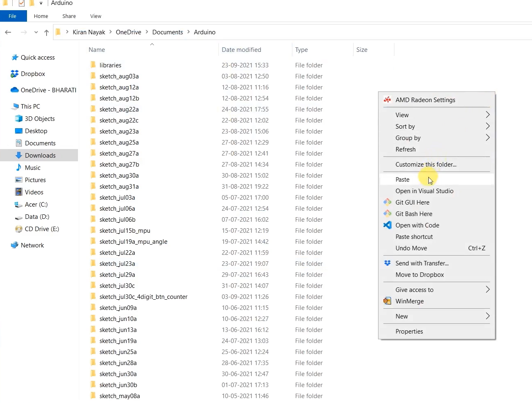Toggle the quick access toolbar checkmark icon
Image resolution: width=532 pixels, height=403 pixels.
[x=22, y=3]
